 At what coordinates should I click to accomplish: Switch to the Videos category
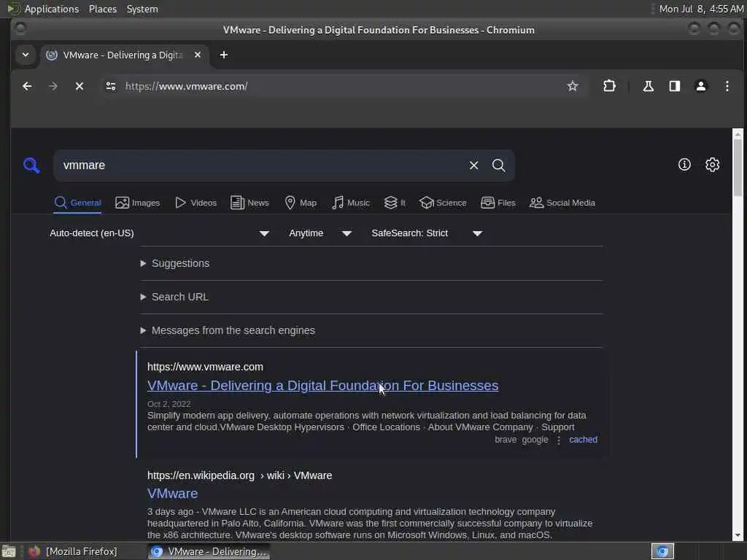[x=196, y=203]
